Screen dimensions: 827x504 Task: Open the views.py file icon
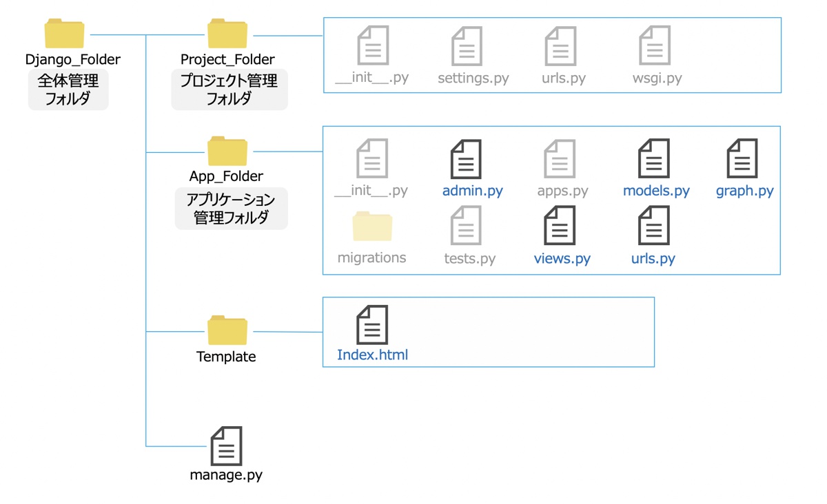(x=560, y=226)
